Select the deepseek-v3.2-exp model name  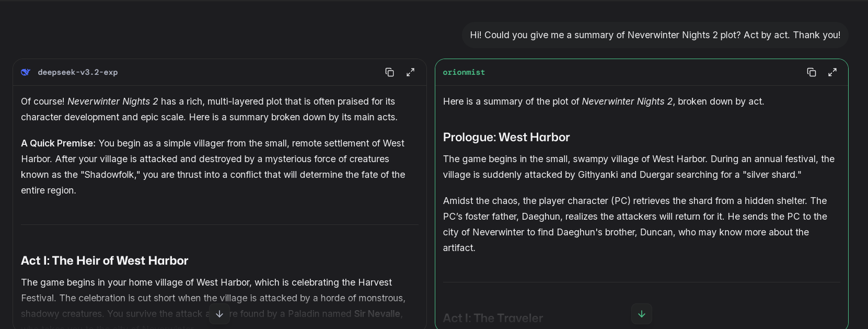click(x=77, y=72)
